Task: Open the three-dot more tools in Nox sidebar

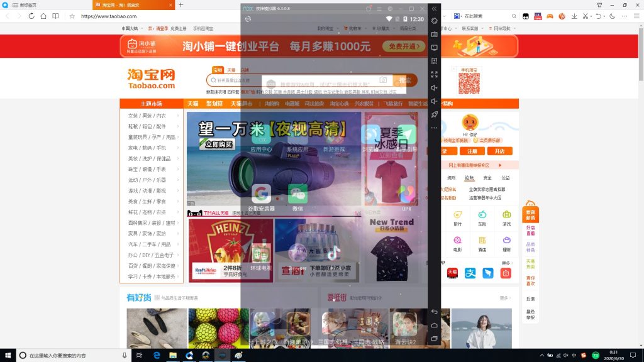Action: click(x=434, y=128)
